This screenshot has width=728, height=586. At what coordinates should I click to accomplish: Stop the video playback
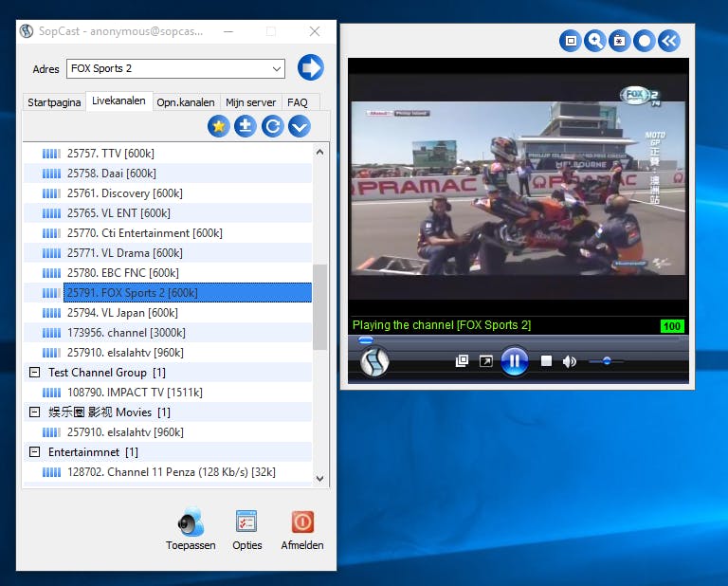click(x=546, y=360)
